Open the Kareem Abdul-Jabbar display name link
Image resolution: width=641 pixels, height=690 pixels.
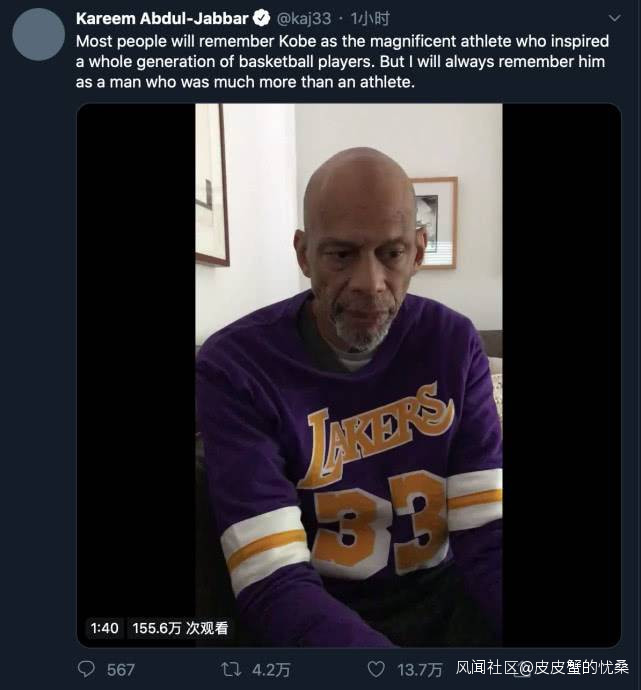(x=161, y=18)
